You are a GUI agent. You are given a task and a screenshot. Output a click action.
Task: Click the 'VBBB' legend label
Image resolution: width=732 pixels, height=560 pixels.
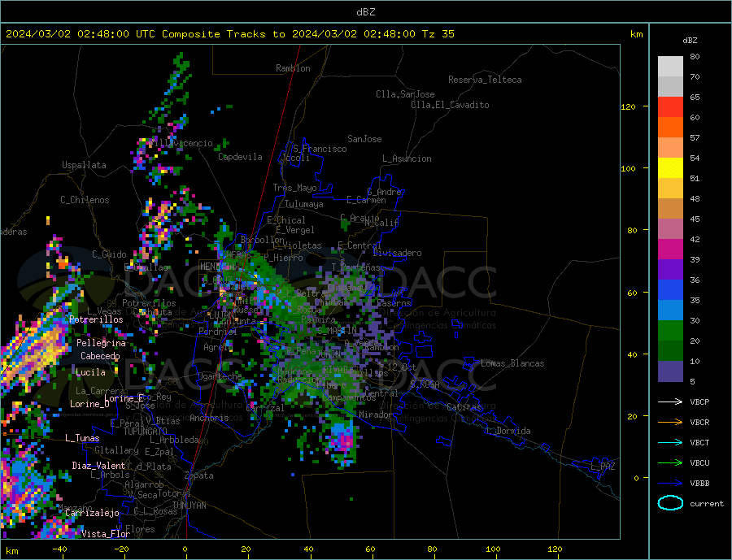[x=699, y=484]
